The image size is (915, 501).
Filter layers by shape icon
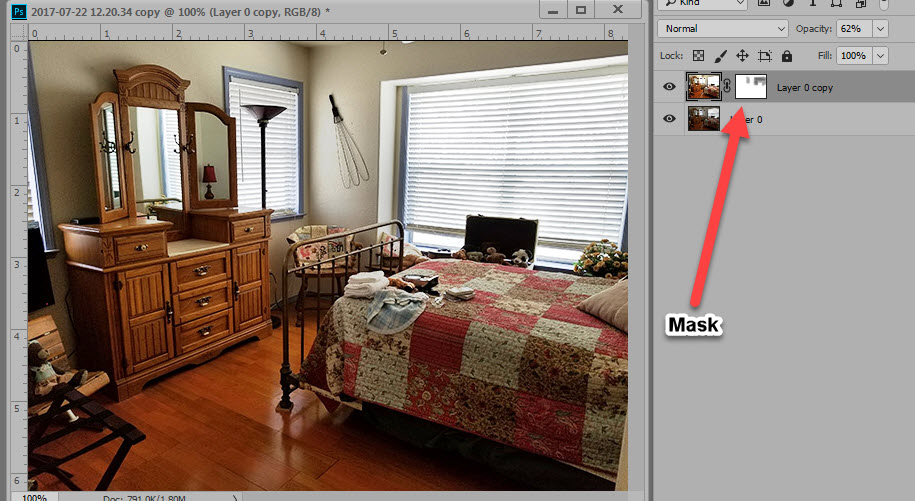(x=836, y=3)
